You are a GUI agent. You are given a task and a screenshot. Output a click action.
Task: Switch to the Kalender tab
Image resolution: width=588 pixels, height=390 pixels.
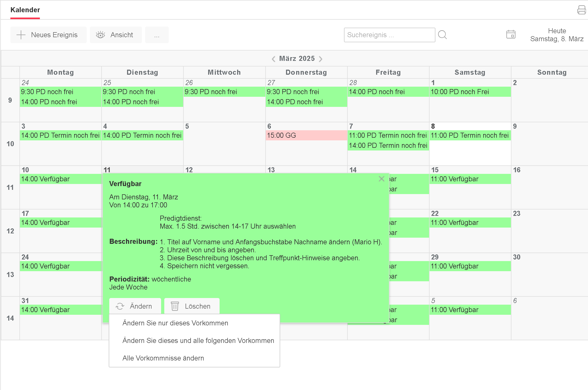click(25, 10)
